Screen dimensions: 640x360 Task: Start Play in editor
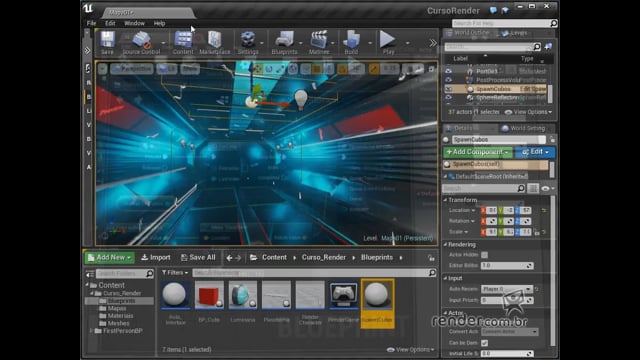[x=388, y=42]
